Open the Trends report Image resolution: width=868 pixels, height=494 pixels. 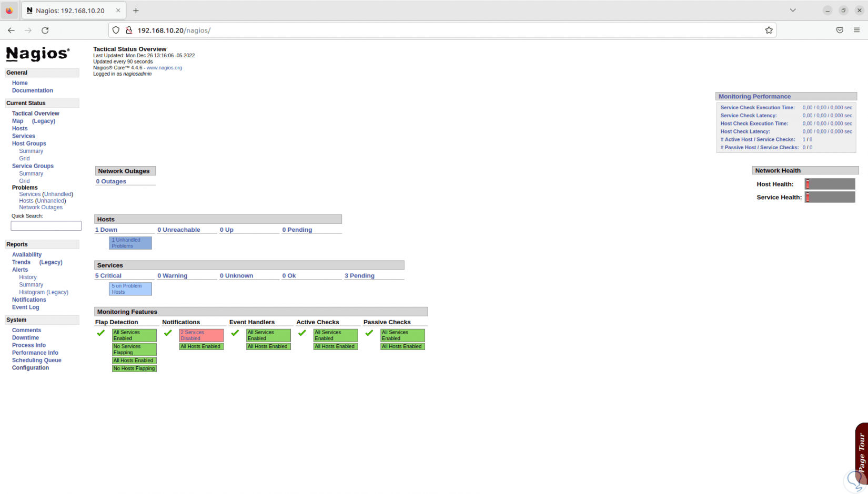22,262
